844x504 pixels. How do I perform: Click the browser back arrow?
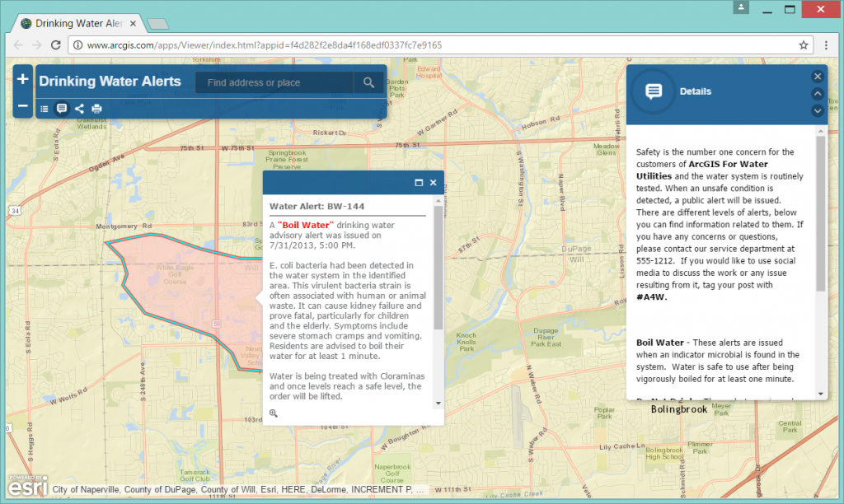tap(16, 45)
